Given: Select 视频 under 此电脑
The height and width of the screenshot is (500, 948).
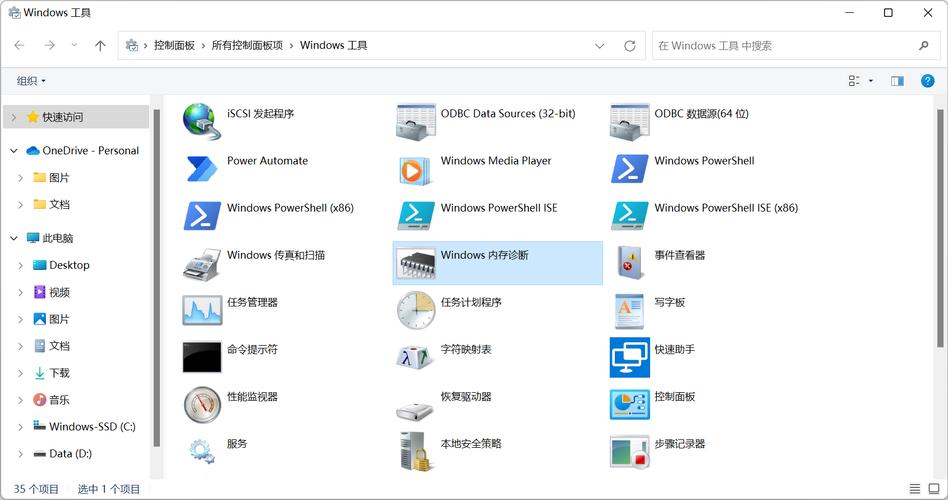Looking at the screenshot, I should [x=59, y=292].
